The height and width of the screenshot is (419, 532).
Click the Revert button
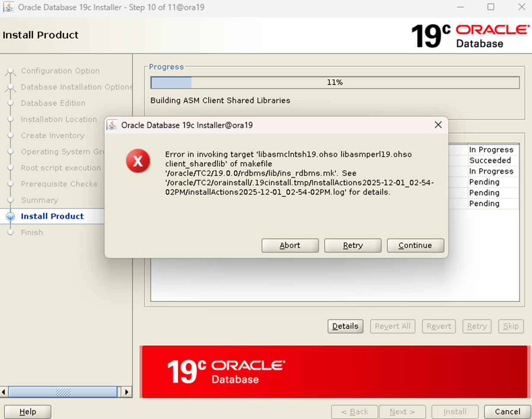[439, 326]
